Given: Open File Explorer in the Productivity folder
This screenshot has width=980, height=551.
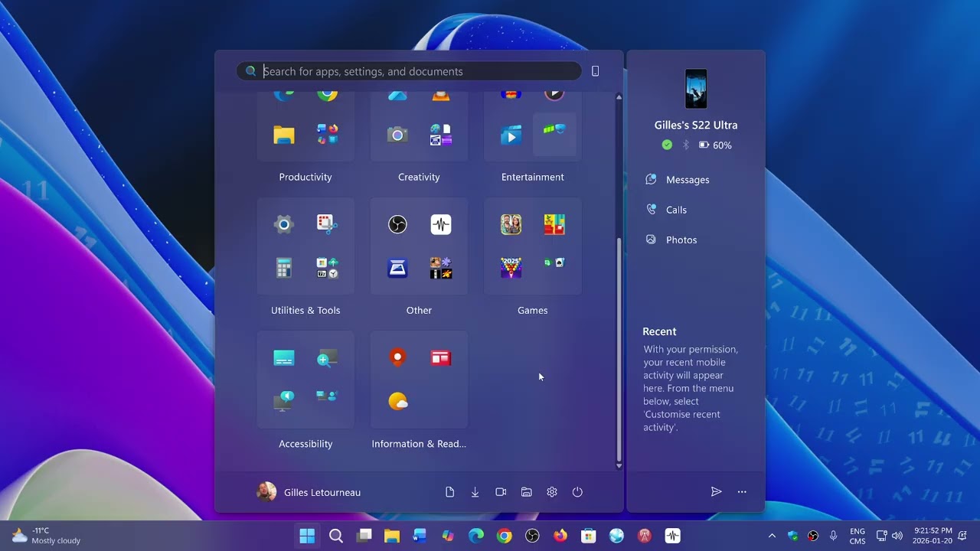Looking at the screenshot, I should [x=284, y=135].
